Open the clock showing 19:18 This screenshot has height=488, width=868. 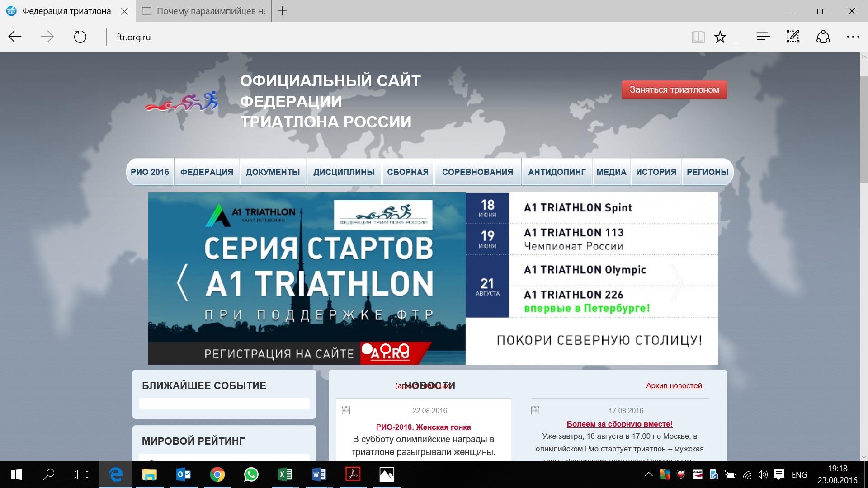[x=837, y=474]
